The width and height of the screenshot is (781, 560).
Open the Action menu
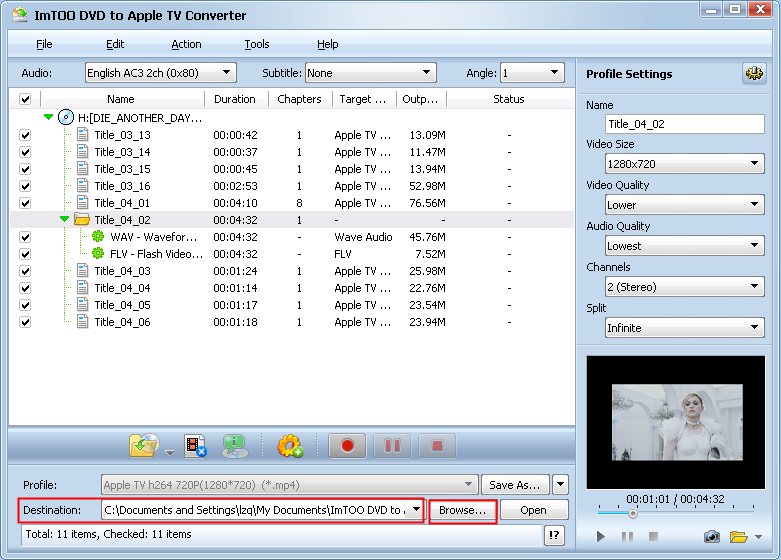coord(186,44)
